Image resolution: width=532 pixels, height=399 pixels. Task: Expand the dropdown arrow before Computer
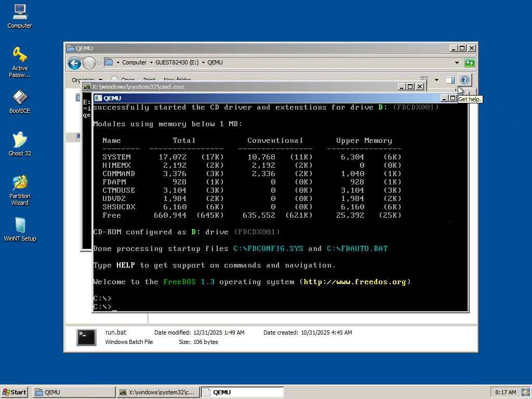[x=118, y=63]
